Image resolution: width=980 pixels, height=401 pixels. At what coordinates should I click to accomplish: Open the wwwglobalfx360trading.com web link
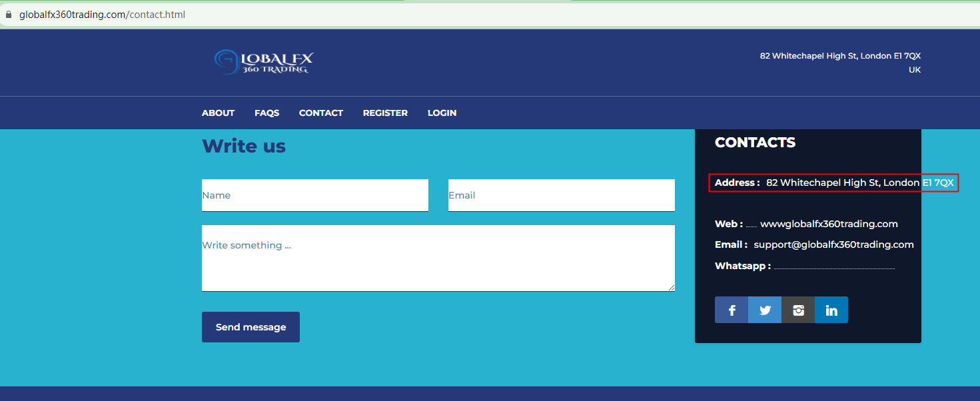(x=829, y=224)
